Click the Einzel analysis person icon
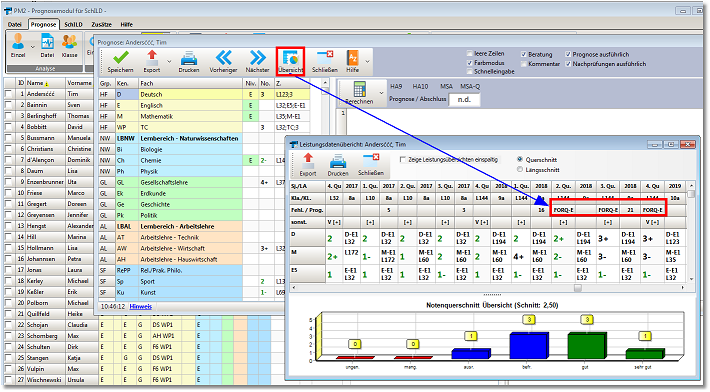 click(18, 42)
